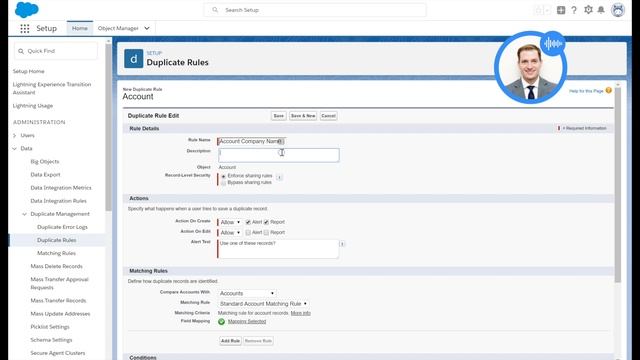Uncheck Alert for Action On Create
This screenshot has height=360, width=640.
coord(248,222)
